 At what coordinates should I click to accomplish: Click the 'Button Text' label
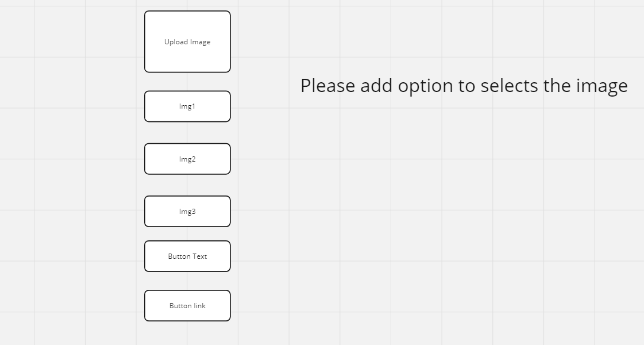click(x=187, y=256)
